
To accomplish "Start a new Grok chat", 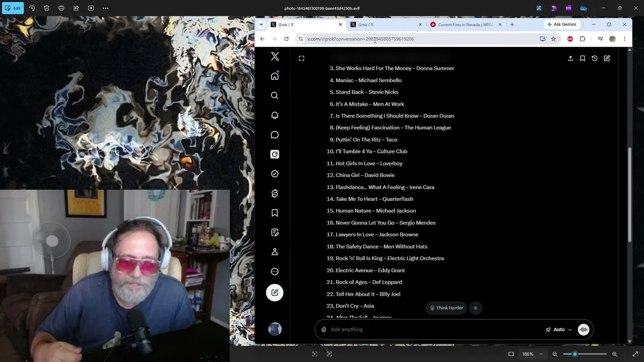I will [607, 58].
